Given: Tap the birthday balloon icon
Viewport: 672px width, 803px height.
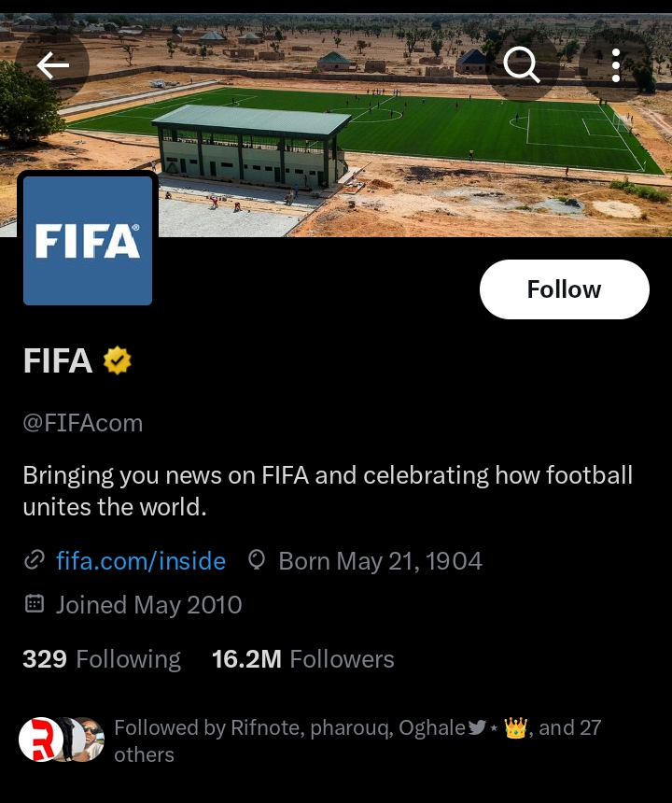Looking at the screenshot, I should tap(257, 560).
